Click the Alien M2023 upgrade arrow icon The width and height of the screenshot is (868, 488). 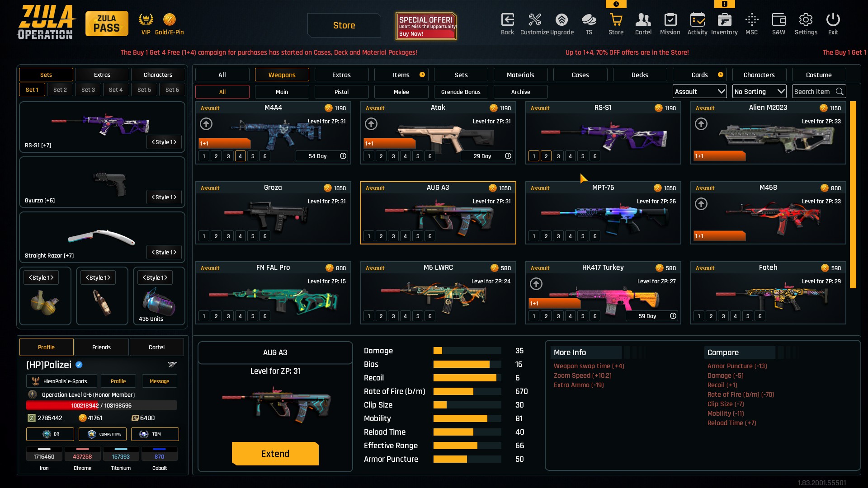[x=701, y=124]
